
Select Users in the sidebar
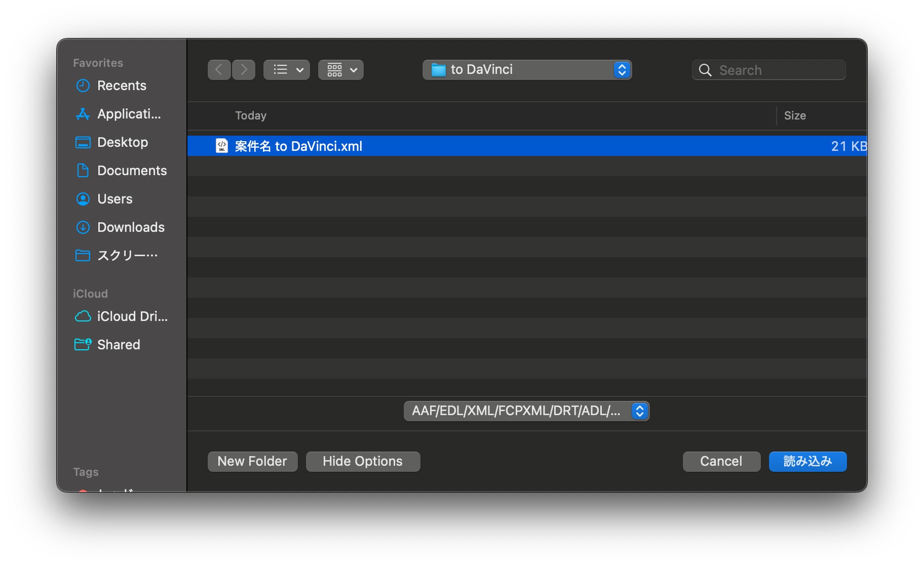(x=115, y=199)
